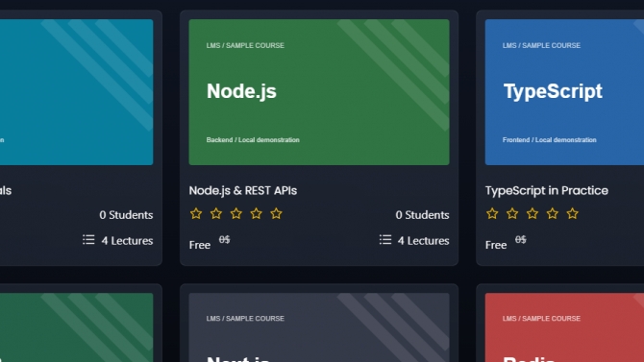Open the gray Next.js course thumbnail

point(319,327)
